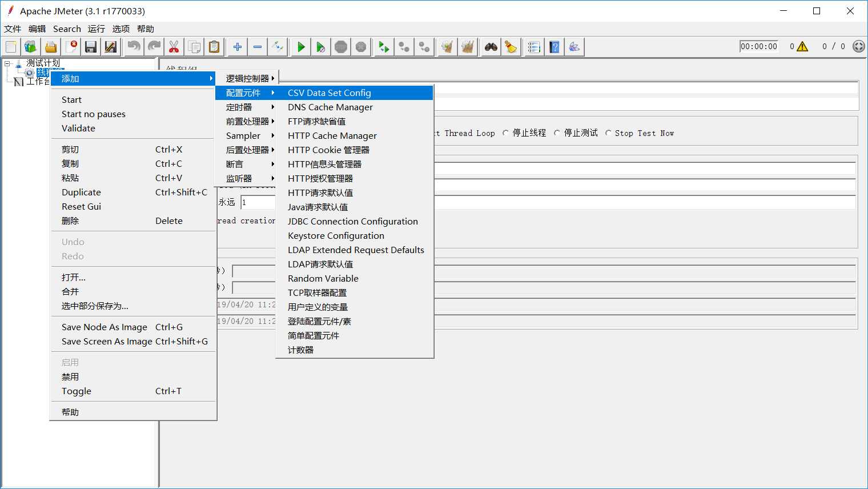Click the Clear All results icon
The width and height of the screenshot is (868, 489).
pyautogui.click(x=468, y=47)
